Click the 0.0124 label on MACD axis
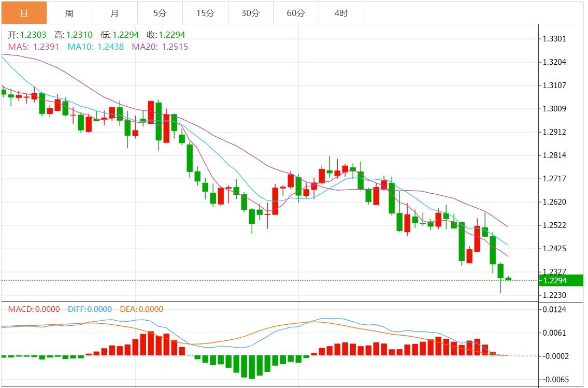The width and height of the screenshot is (588, 388). click(x=554, y=309)
